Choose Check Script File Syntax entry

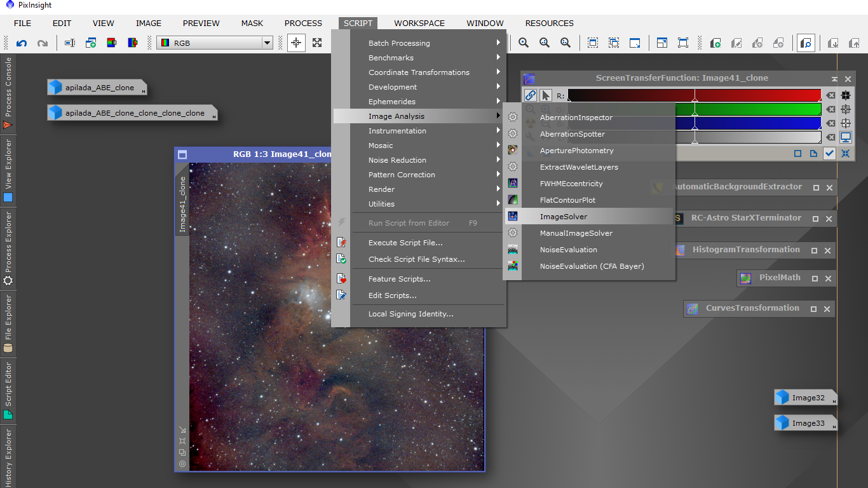(419, 259)
